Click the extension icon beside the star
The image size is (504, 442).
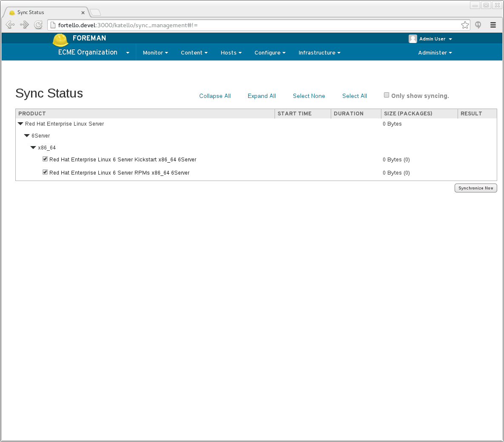478,25
